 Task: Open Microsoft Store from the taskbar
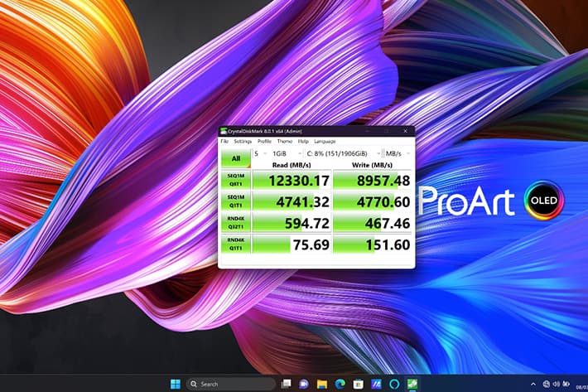pos(358,384)
